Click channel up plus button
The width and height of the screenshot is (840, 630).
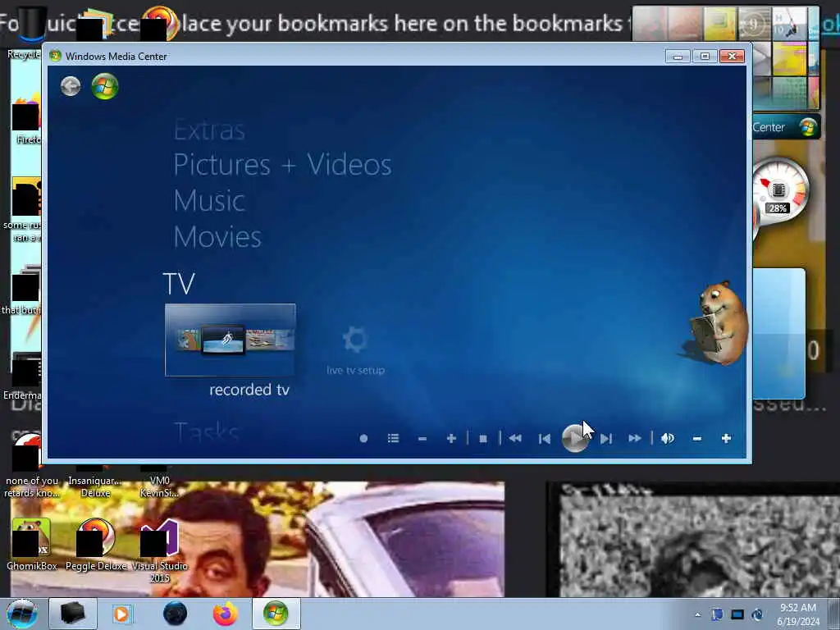pos(451,439)
